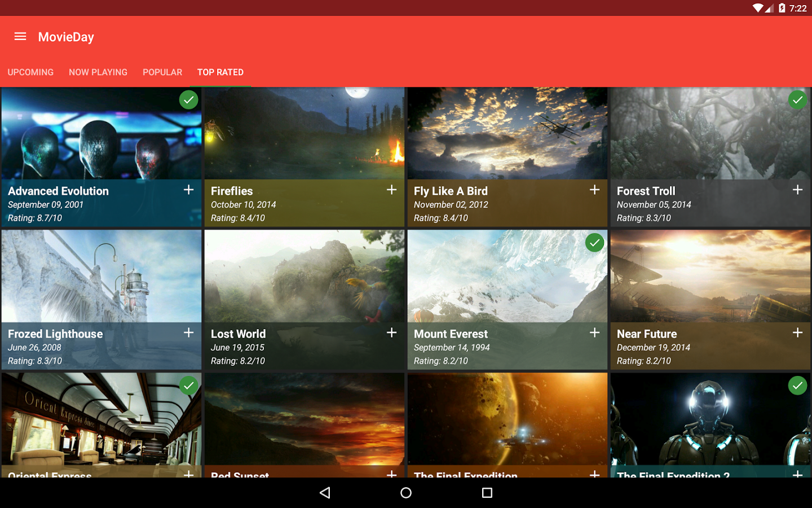Tap the Android back button
The height and width of the screenshot is (508, 812).
point(325,493)
